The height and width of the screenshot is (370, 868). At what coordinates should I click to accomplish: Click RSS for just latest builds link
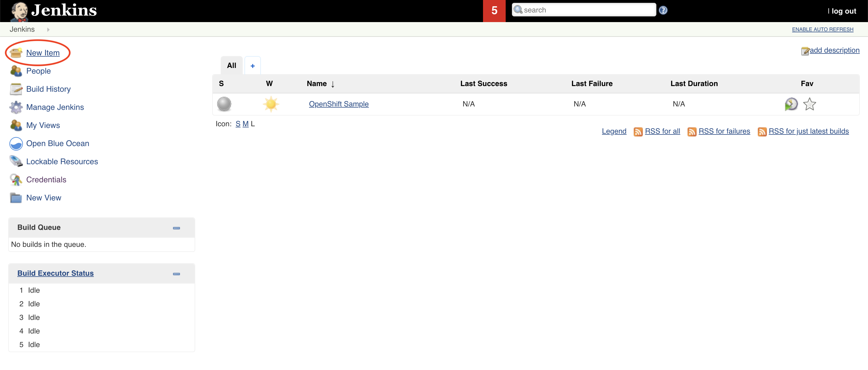click(809, 131)
